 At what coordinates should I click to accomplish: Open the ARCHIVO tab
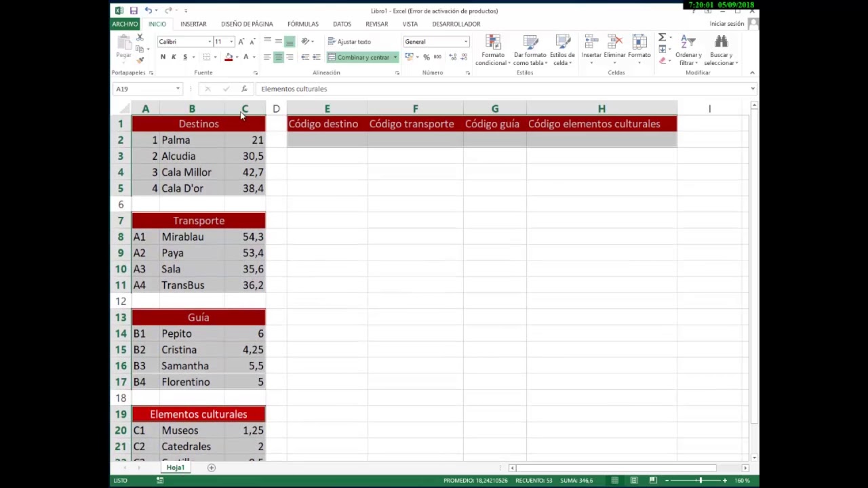click(125, 24)
